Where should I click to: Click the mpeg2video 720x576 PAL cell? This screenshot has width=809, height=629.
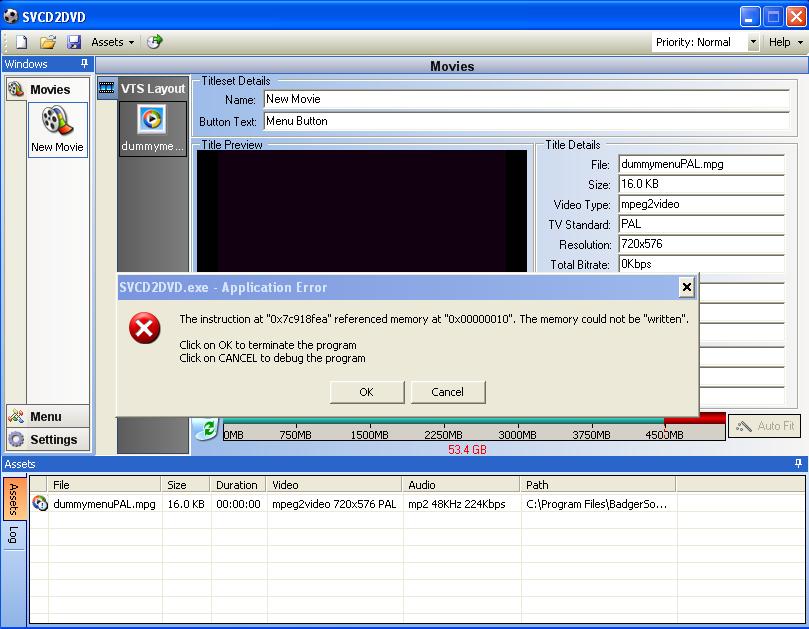coord(334,504)
